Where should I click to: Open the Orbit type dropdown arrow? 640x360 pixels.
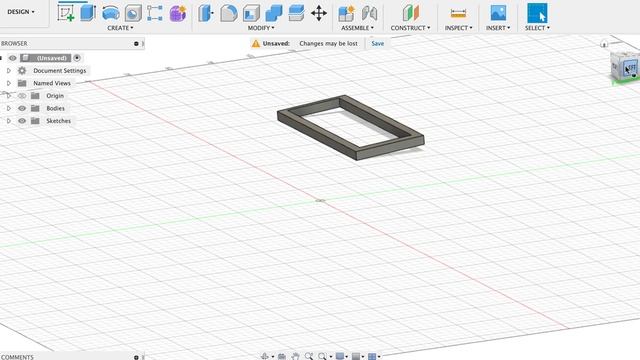pyautogui.click(x=273, y=357)
